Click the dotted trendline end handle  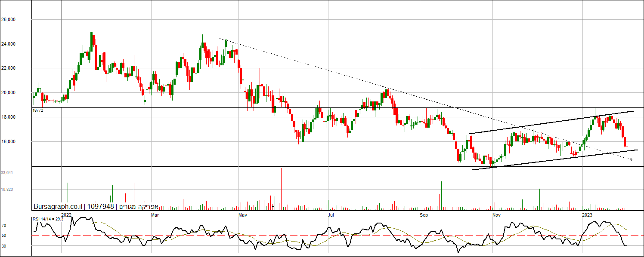[631, 160]
